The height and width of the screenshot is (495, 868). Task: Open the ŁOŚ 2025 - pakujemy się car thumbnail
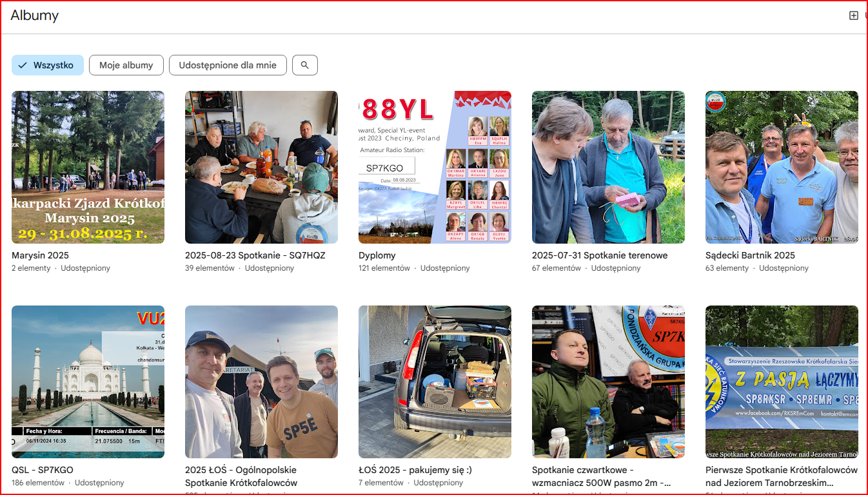pyautogui.click(x=435, y=382)
